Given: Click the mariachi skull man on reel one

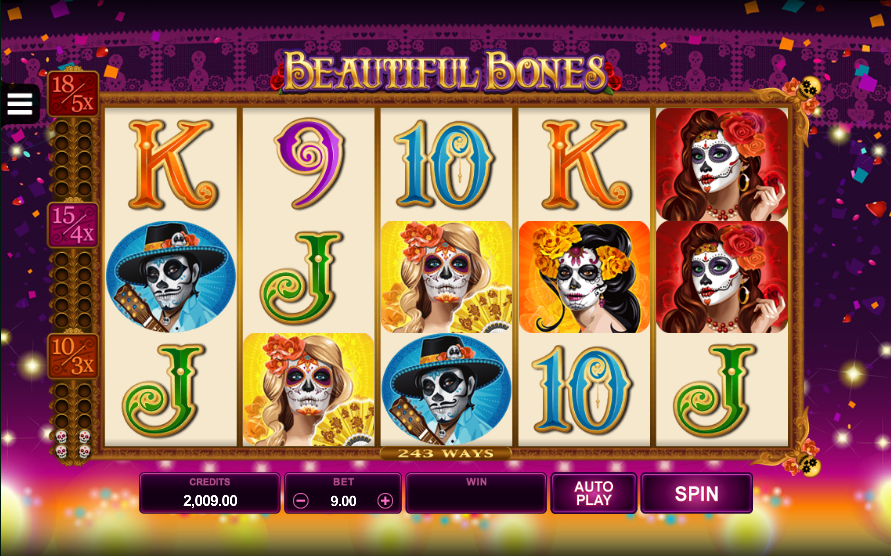Looking at the screenshot, I should click(171, 277).
